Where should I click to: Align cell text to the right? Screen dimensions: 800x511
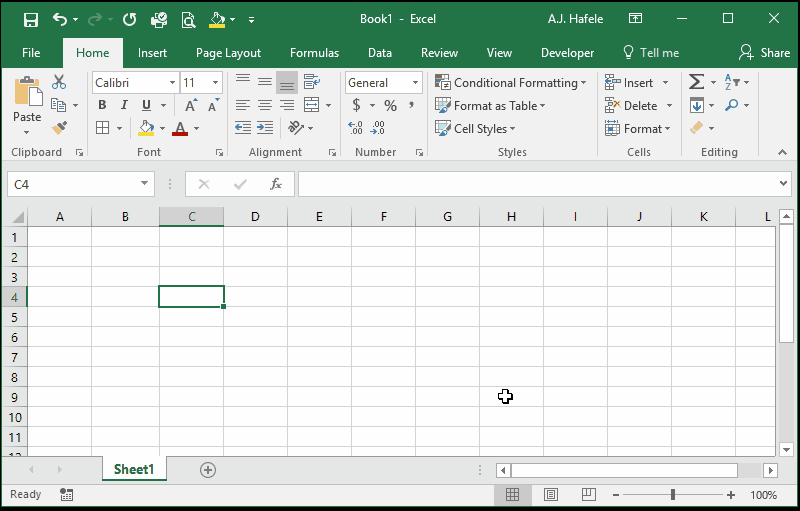click(x=287, y=105)
